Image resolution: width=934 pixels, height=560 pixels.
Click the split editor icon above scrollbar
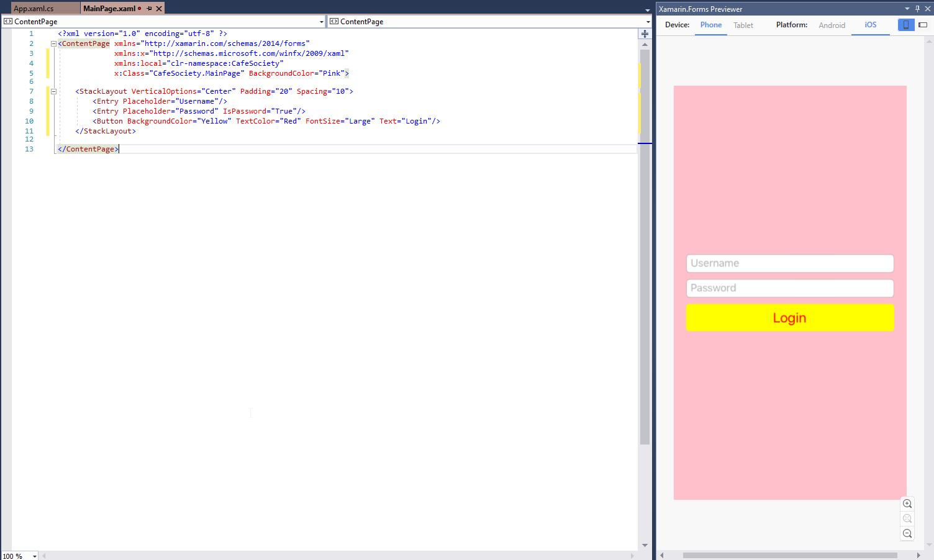645,34
